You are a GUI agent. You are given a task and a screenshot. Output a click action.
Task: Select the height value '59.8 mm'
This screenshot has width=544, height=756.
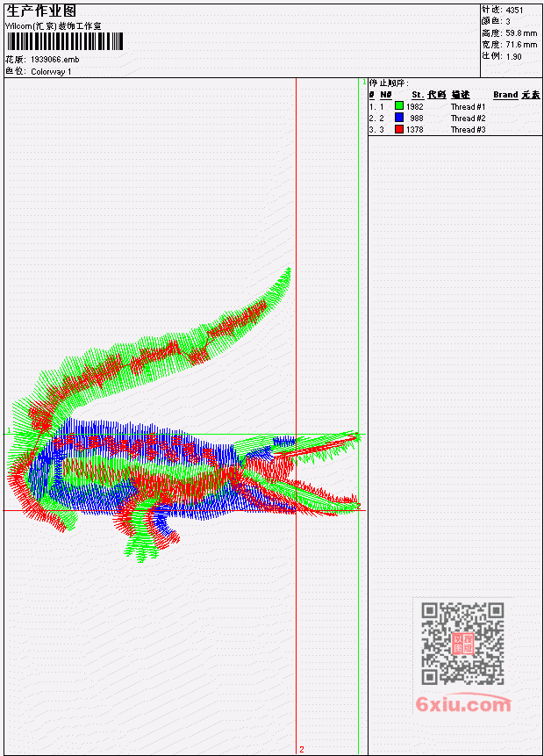point(521,33)
